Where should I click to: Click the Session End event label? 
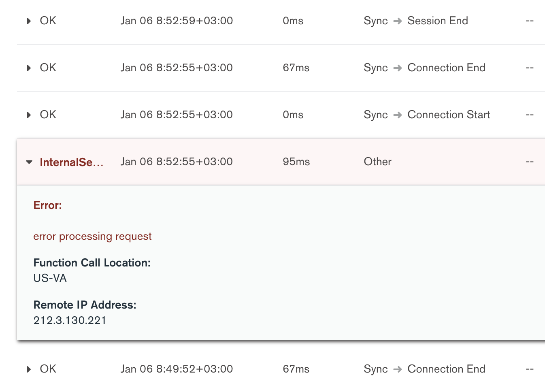tap(437, 21)
